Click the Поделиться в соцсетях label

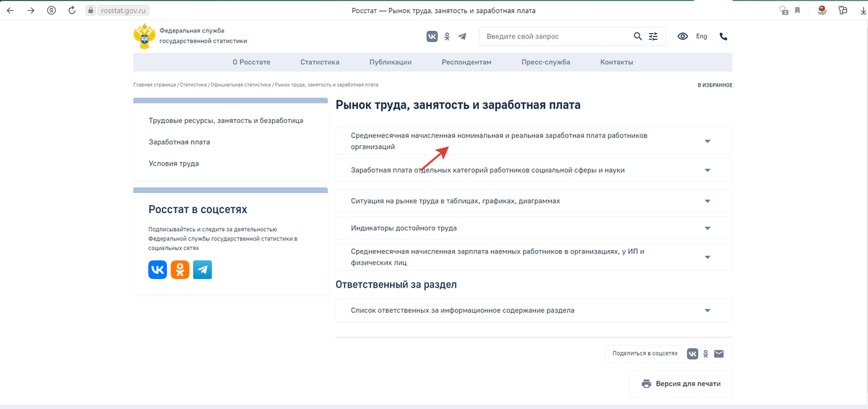tap(645, 353)
